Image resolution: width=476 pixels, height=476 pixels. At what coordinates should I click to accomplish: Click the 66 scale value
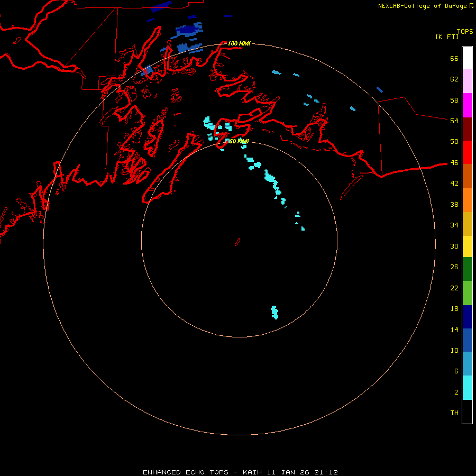[x=454, y=59]
